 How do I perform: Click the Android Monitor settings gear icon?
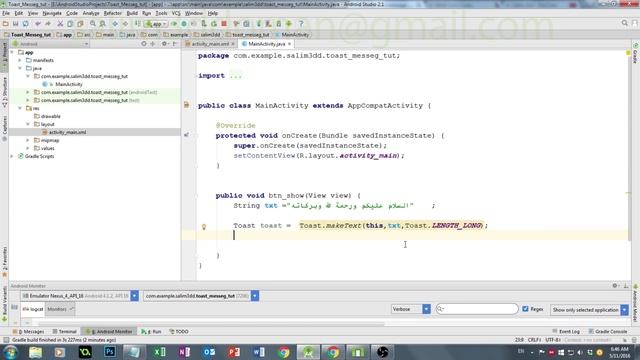click(615, 286)
